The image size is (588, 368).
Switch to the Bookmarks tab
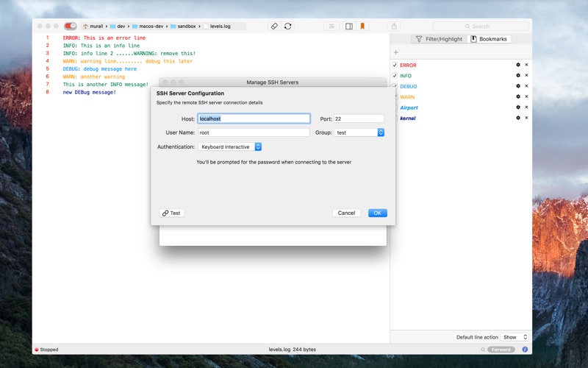coord(489,39)
